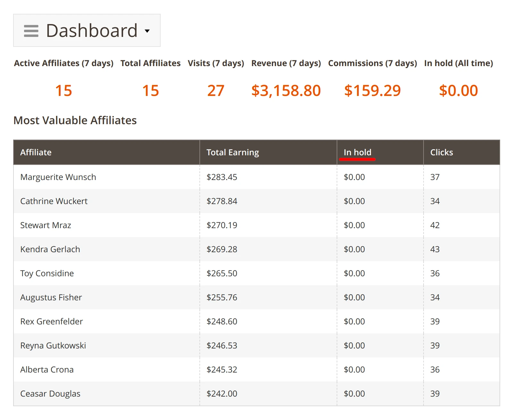Select the Commissions figure $159.29

(x=372, y=90)
